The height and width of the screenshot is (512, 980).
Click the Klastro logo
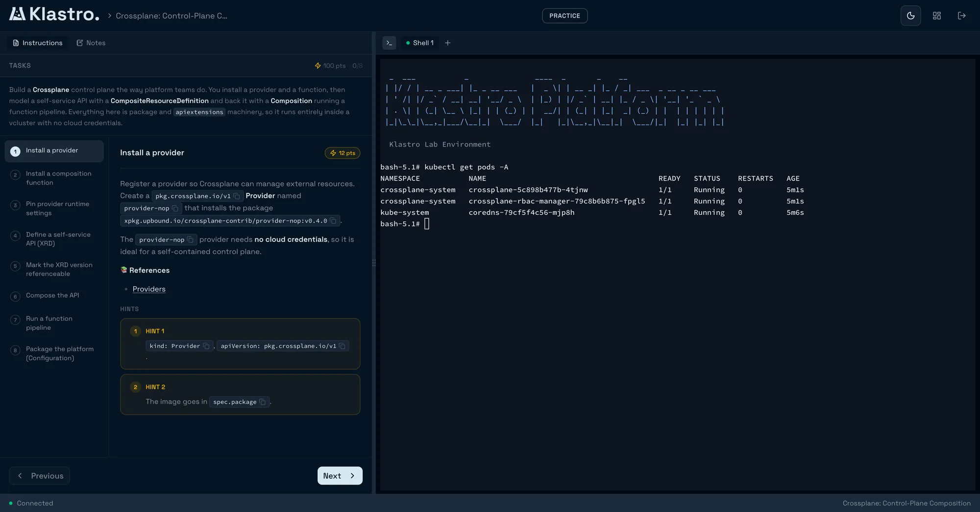[54, 14]
